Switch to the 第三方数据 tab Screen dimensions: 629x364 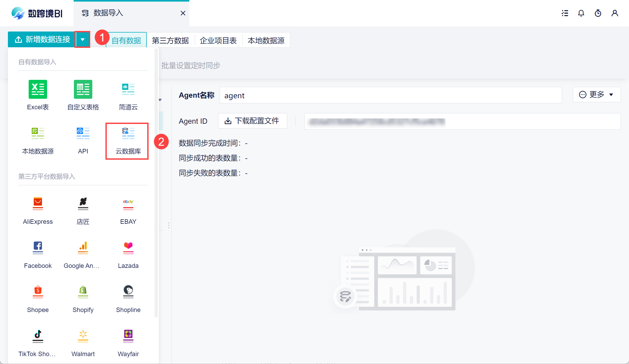click(x=170, y=40)
